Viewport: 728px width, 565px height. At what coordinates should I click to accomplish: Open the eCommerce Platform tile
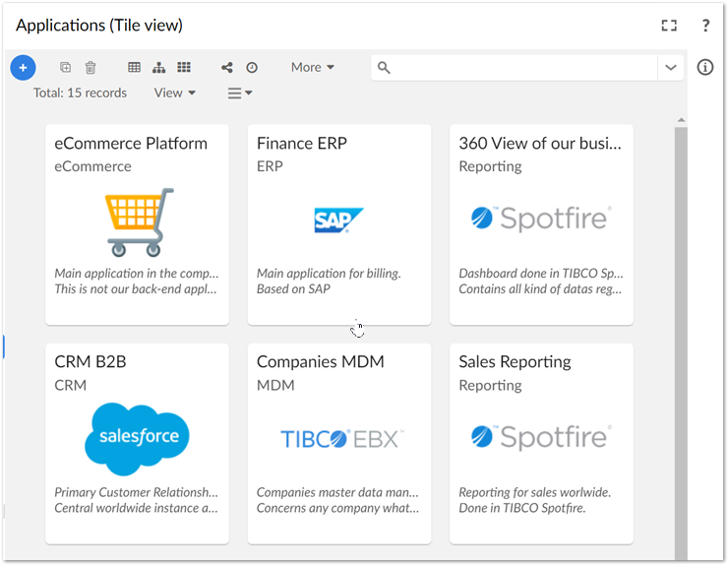point(138,223)
